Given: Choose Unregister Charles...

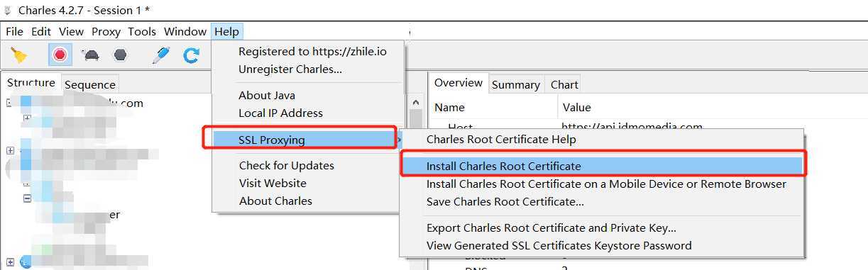Looking at the screenshot, I should (290, 69).
